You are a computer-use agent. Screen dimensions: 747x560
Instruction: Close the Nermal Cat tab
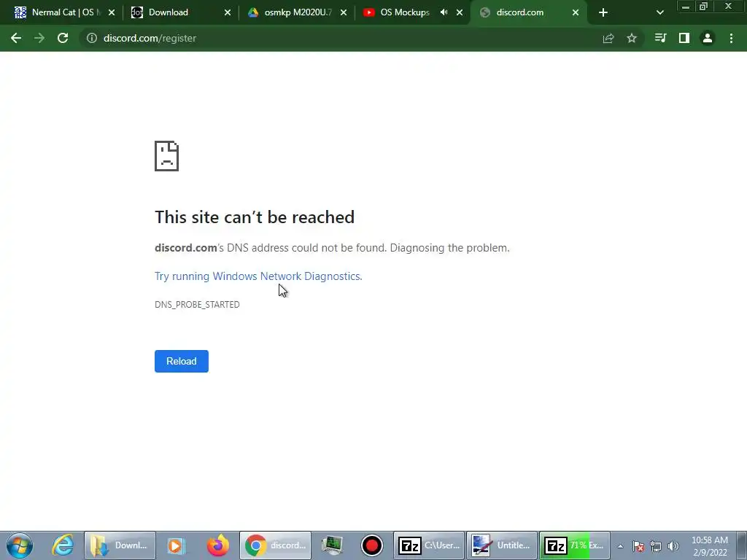pyautogui.click(x=112, y=13)
